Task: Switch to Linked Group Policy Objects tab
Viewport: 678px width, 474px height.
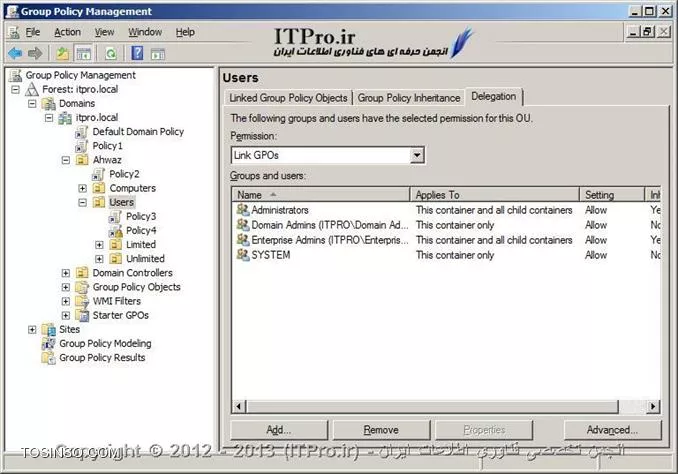Action: 288,98
